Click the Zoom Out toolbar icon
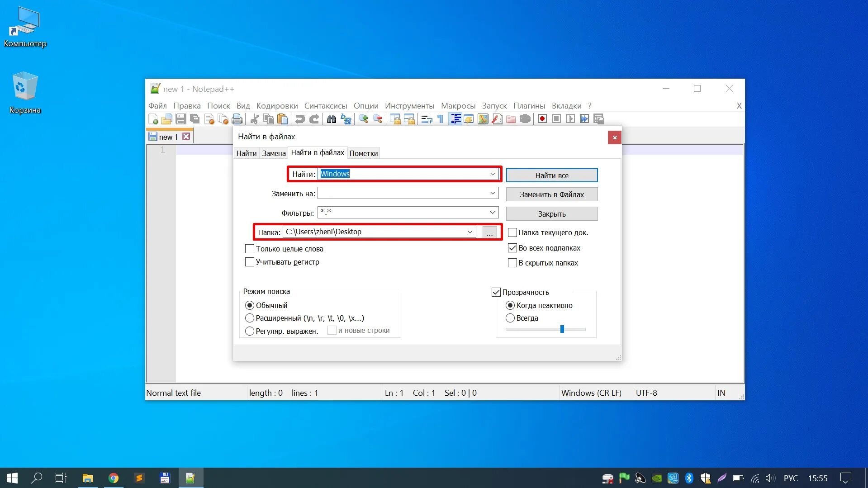Viewport: 868px width, 488px height. coord(377,119)
